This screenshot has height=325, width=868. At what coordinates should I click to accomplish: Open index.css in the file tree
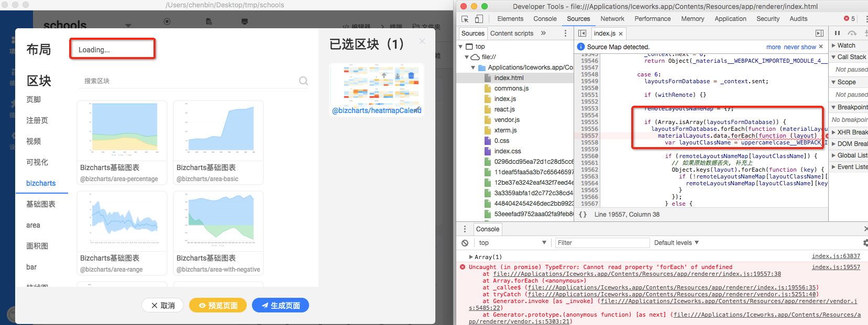[x=507, y=151]
